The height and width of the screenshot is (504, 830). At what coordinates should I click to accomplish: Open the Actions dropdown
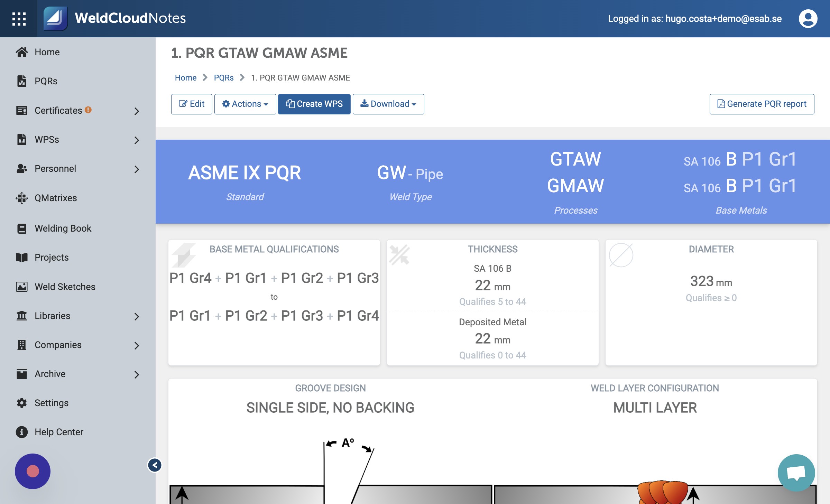pyautogui.click(x=245, y=104)
